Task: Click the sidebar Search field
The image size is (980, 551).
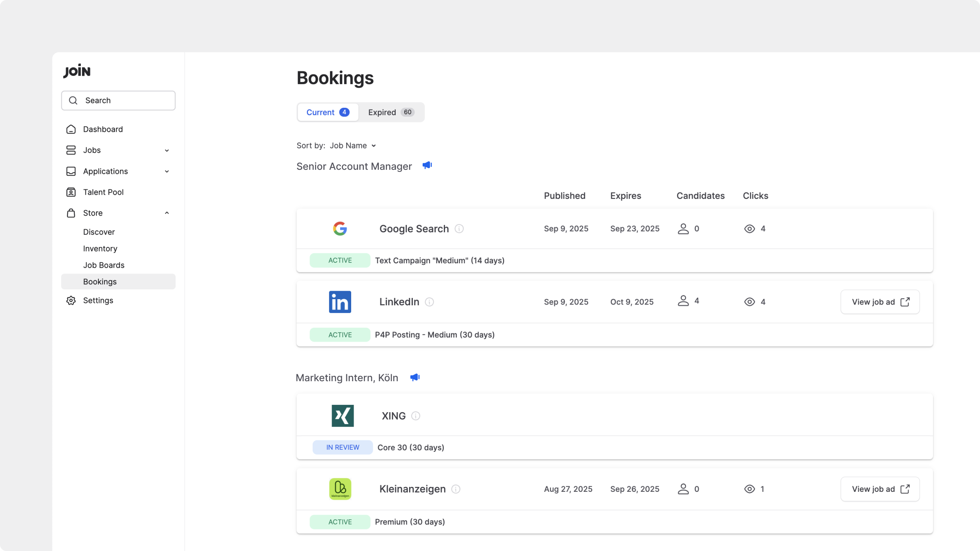Action: pos(118,100)
